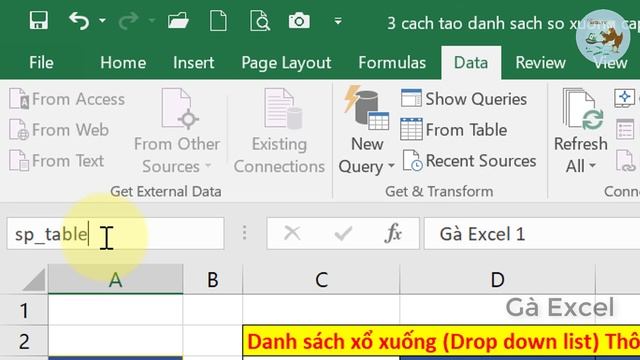
Task: Click the Undo arrow icon
Action: click(79, 20)
